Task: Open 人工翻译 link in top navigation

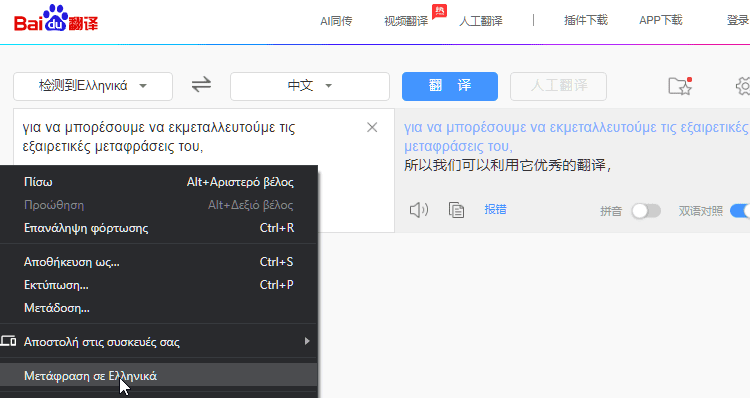Action: tap(481, 21)
